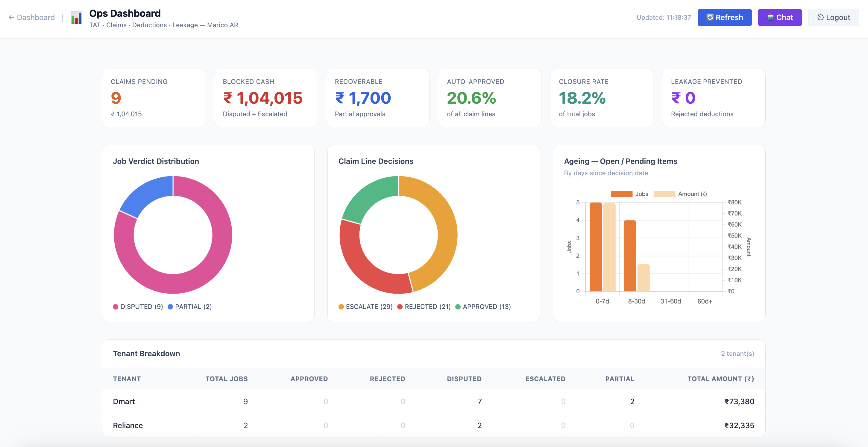Click the Job Verdict Distribution title

click(156, 161)
